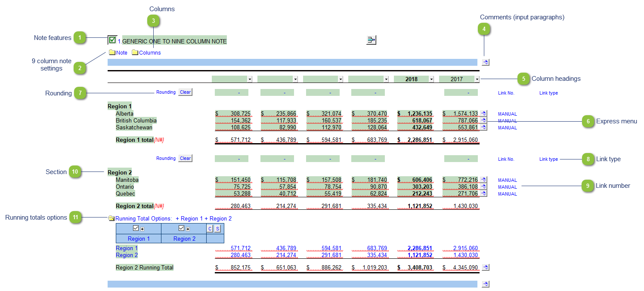Image resolution: width=644 pixels, height=291 pixels.
Task: Open the 2018 column heading dropdown
Action: click(431, 79)
